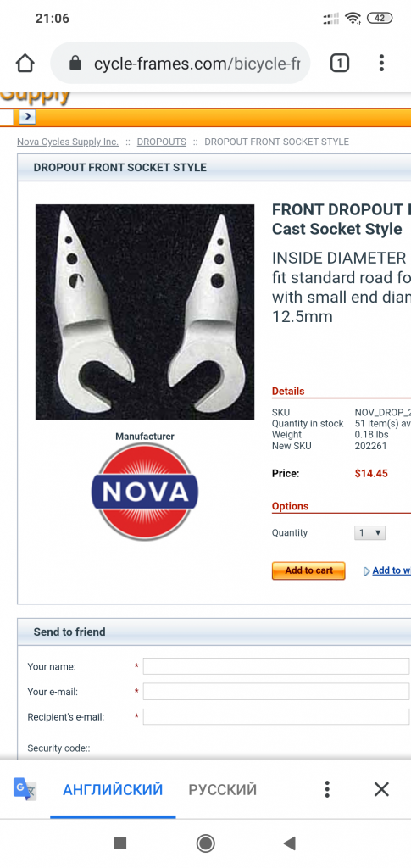Click the Recipient's e-mail field
411x868 pixels.
pyautogui.click(x=276, y=716)
